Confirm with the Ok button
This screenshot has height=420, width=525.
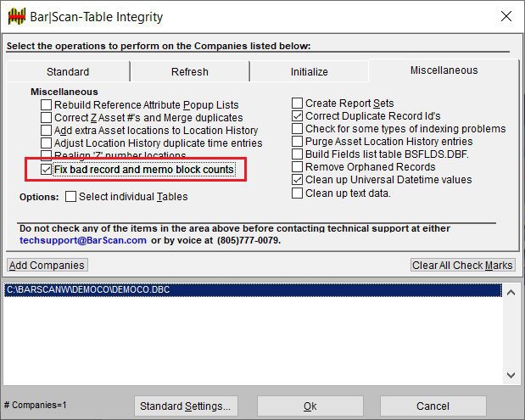[310, 406]
